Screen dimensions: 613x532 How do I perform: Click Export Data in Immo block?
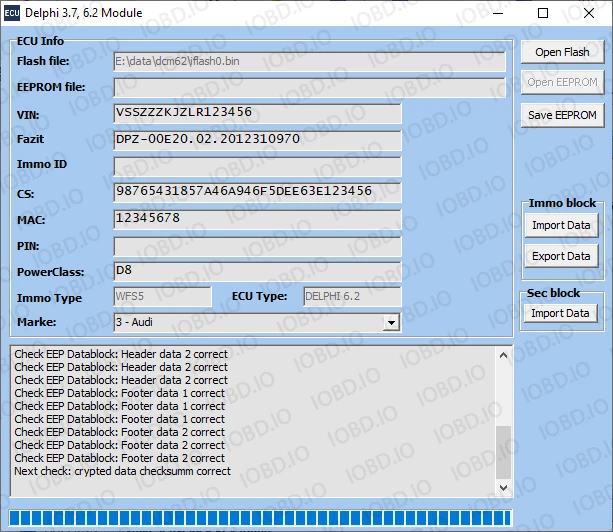(560, 256)
